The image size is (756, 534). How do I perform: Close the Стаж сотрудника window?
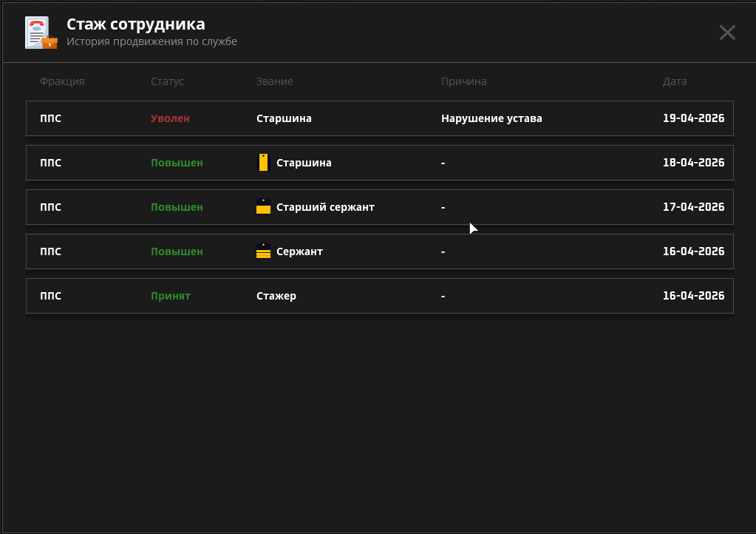727,33
